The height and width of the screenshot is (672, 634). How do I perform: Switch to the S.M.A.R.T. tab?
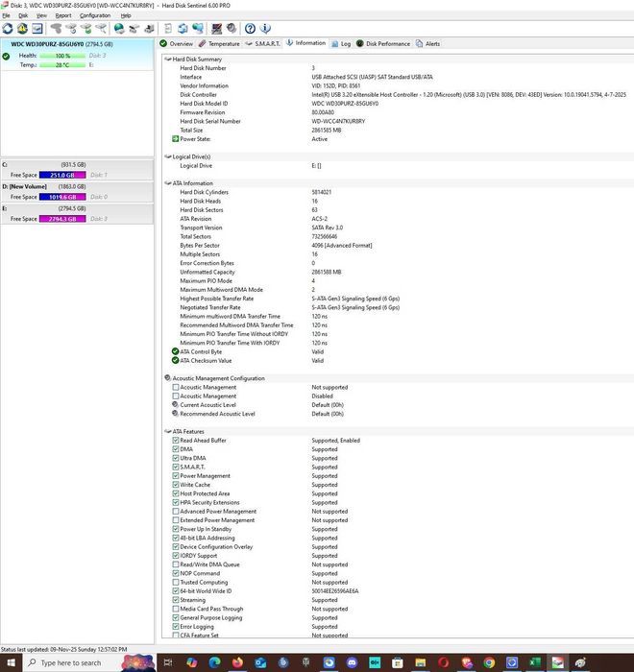click(x=263, y=44)
